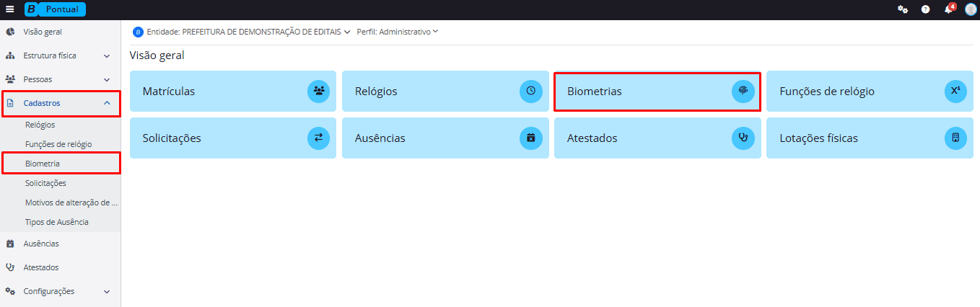
Task: Collapse the Cadastros section
Action: click(x=107, y=103)
